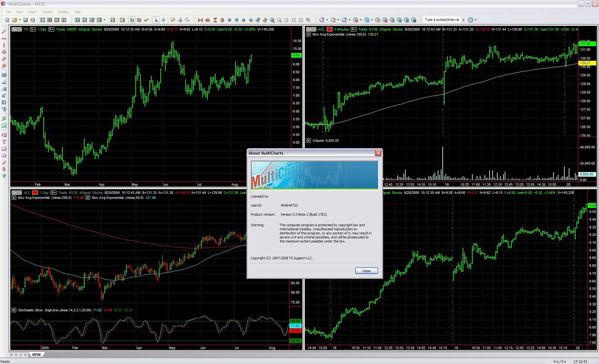Click the yellow 130.21 price label
The width and height of the screenshot is (599, 364).
(x=587, y=63)
